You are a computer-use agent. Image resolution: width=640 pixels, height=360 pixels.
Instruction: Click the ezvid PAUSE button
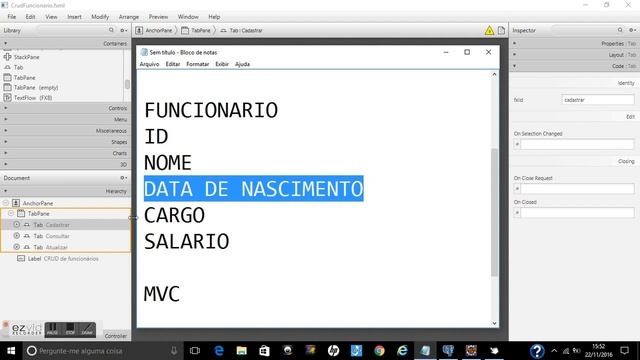52,329
